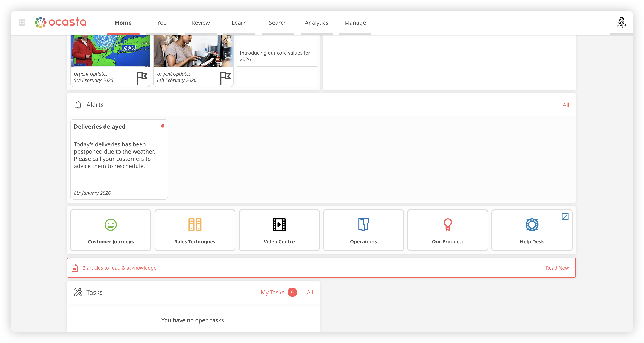Click the external link arrow on Help Desk
Screen dimensions: 644x343
tap(565, 217)
